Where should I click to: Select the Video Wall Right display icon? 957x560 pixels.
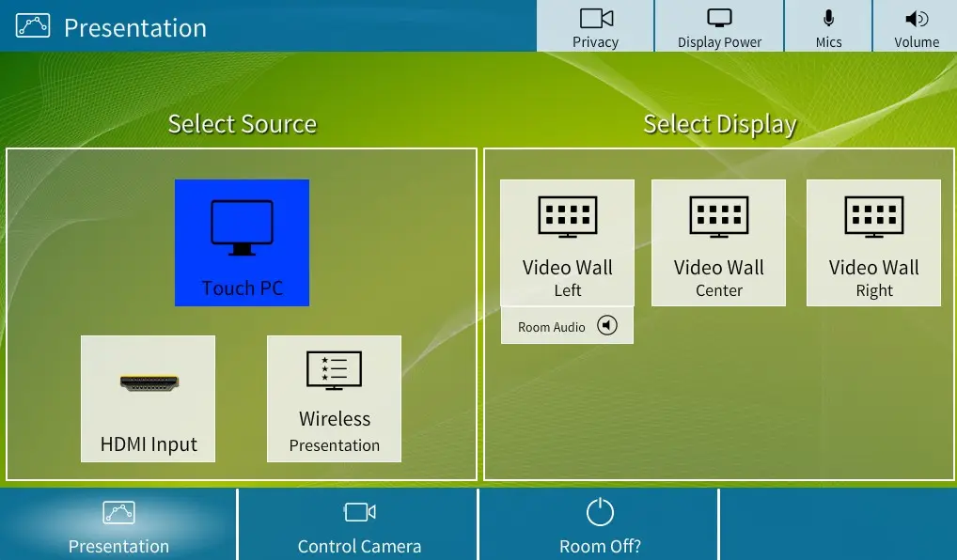pos(873,215)
